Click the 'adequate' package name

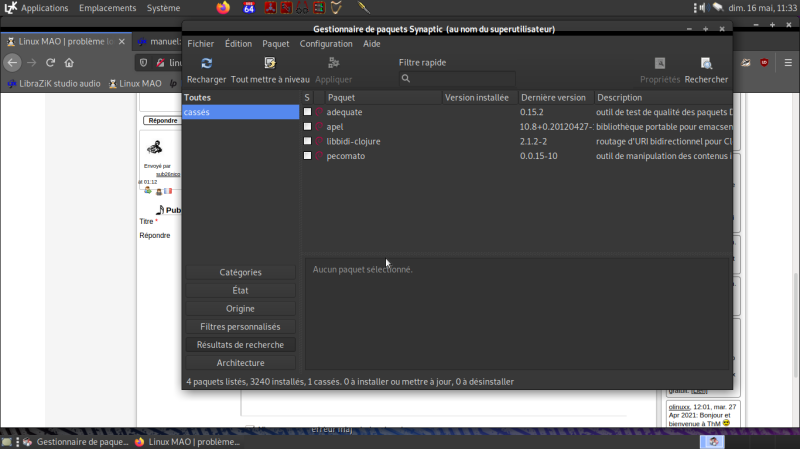pos(344,112)
